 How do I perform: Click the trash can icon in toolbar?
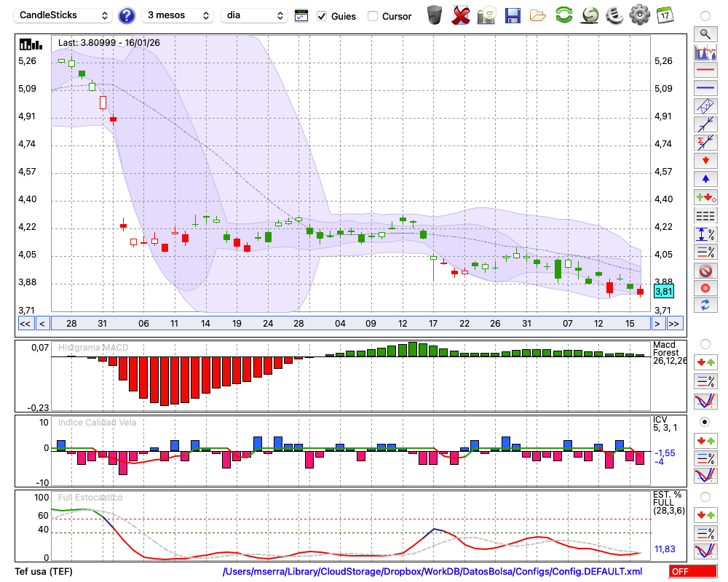click(435, 15)
